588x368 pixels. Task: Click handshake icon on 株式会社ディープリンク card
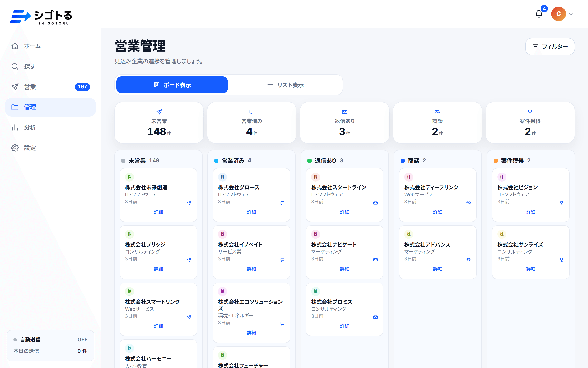[x=468, y=203]
